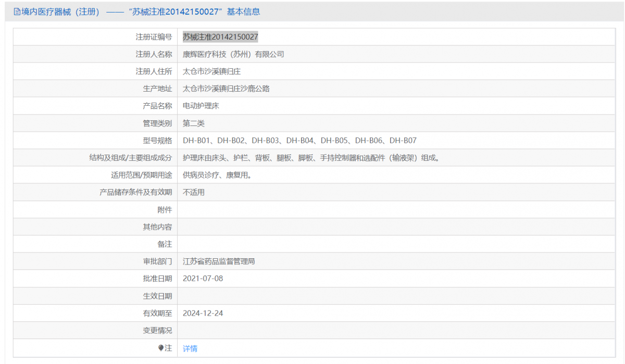Select address 太仓市沙溪镇归庄
This screenshot has width=625, height=364.
pos(211,71)
